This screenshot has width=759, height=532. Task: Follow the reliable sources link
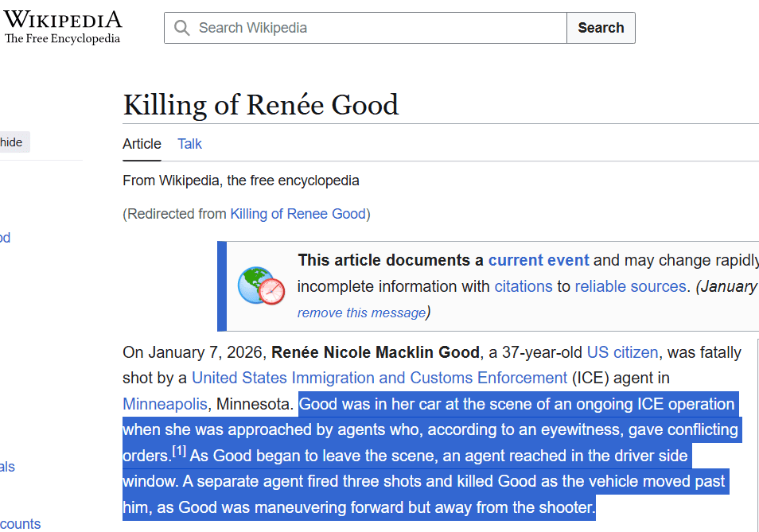pyautogui.click(x=630, y=286)
